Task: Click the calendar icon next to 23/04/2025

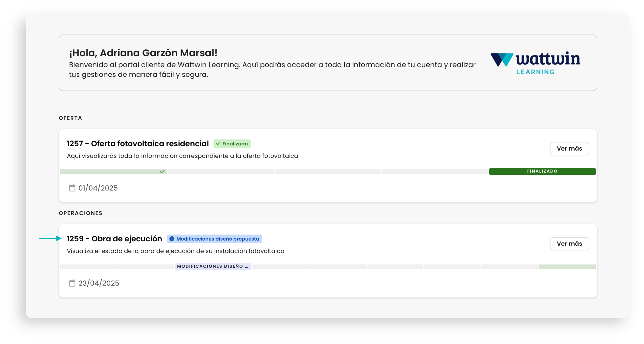Action: (72, 283)
